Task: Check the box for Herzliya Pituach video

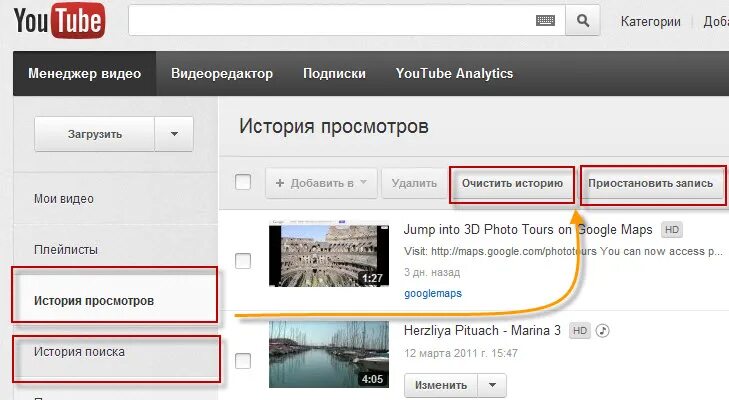Action: coord(243,361)
